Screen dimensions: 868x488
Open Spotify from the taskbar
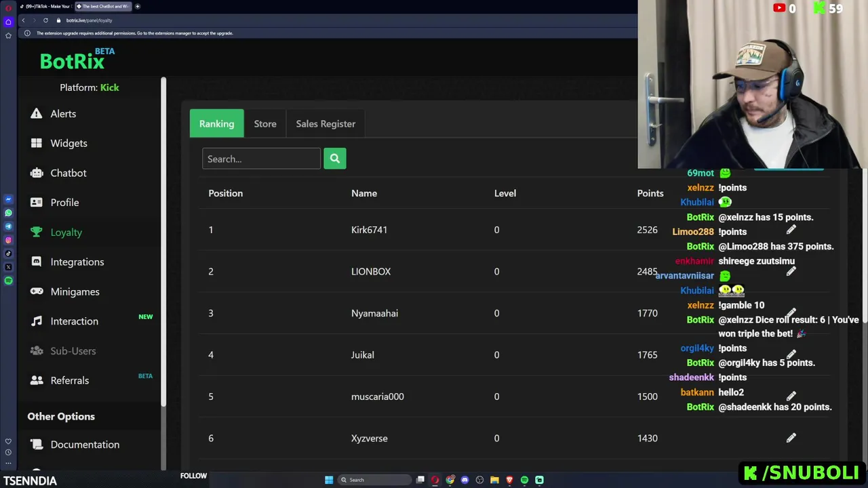524,480
